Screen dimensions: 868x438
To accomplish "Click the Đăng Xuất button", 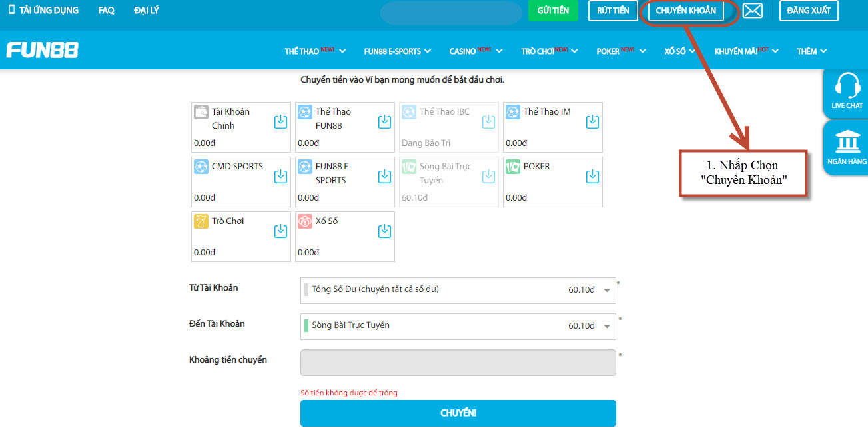I will pos(809,11).
